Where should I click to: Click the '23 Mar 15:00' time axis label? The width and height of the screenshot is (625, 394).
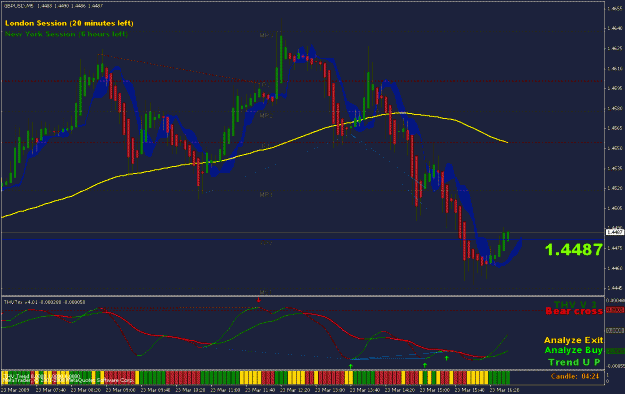coord(434,390)
